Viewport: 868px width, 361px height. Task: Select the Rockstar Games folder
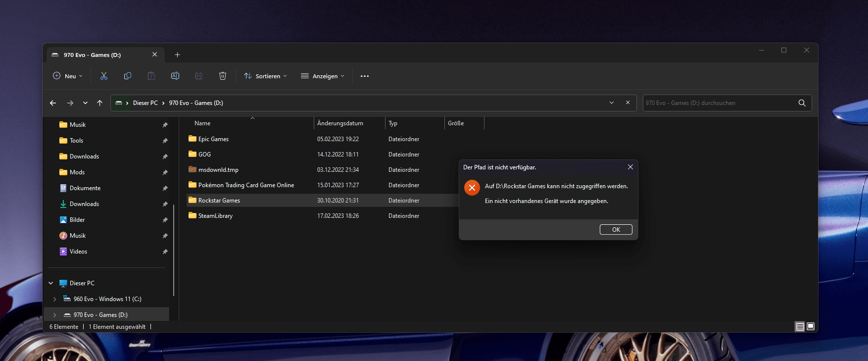(x=219, y=201)
